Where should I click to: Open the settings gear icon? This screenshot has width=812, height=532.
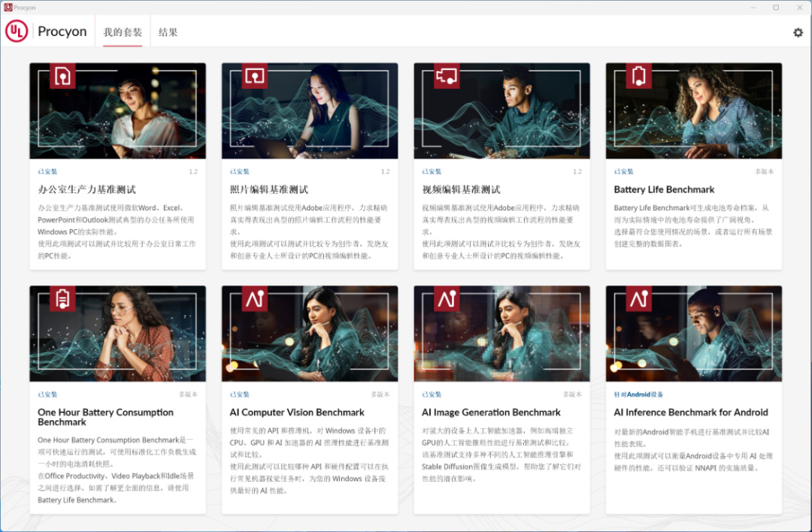(x=798, y=32)
